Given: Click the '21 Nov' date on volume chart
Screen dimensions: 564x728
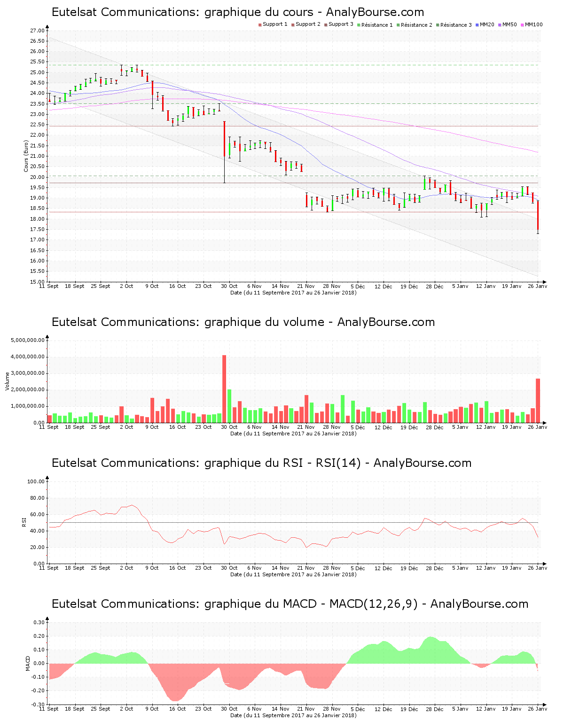Looking at the screenshot, I should click(306, 427).
